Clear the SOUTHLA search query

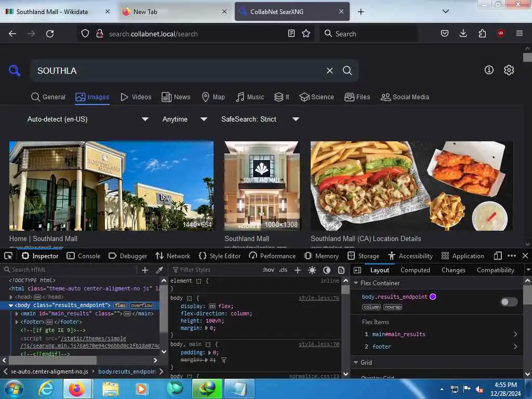tap(329, 71)
